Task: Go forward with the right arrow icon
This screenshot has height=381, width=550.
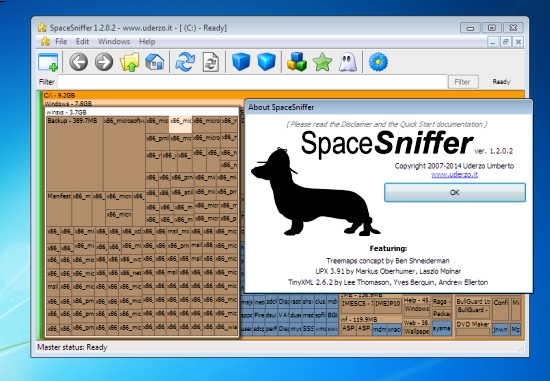Action: tap(104, 62)
